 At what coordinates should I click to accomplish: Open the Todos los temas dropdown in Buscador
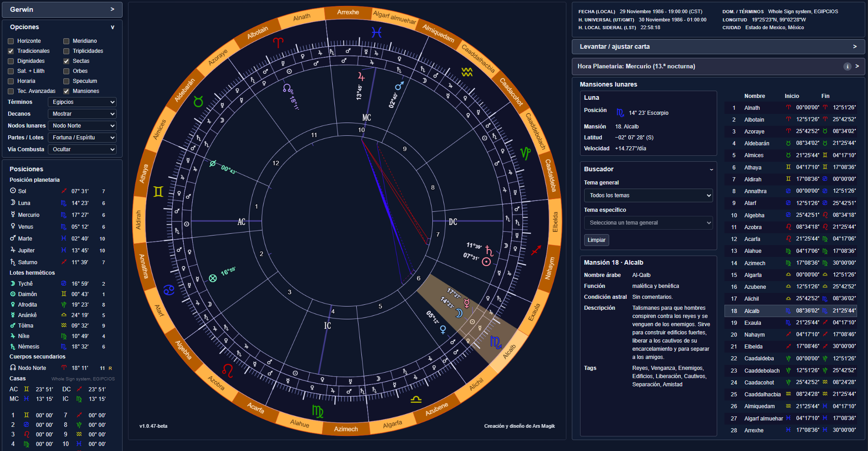[648, 195]
